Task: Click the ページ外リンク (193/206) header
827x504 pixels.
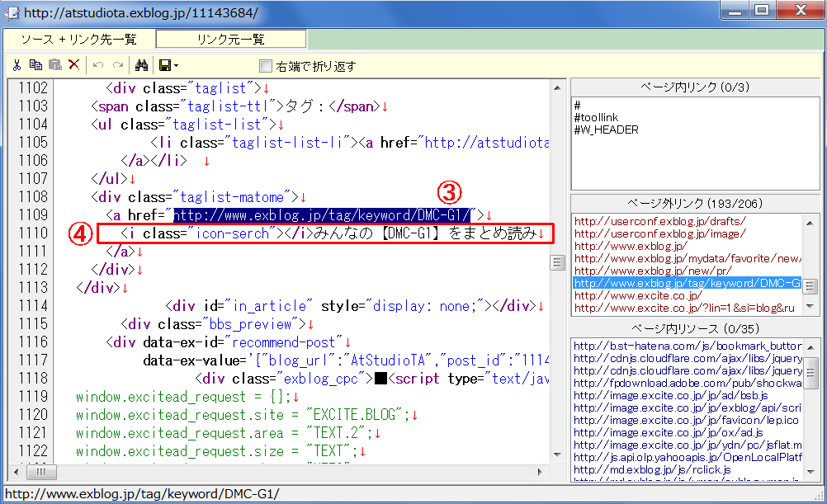Action: point(695,204)
